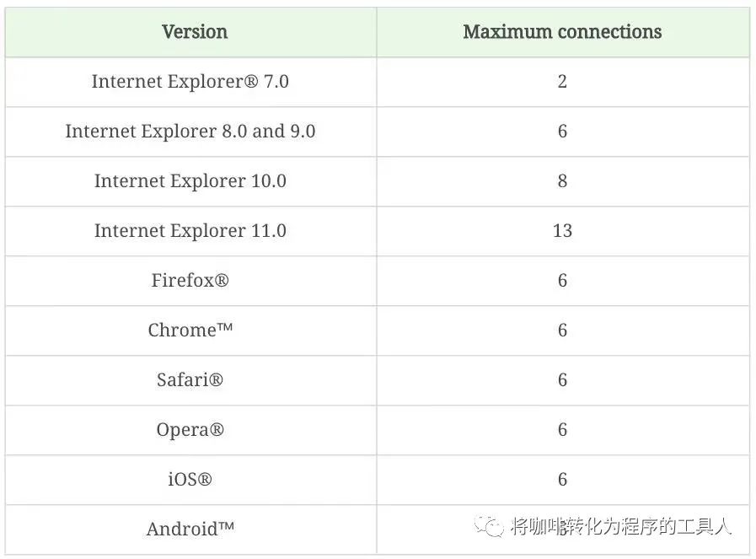Click the Safari® row label
The width and height of the screenshot is (756, 559).
190,379
